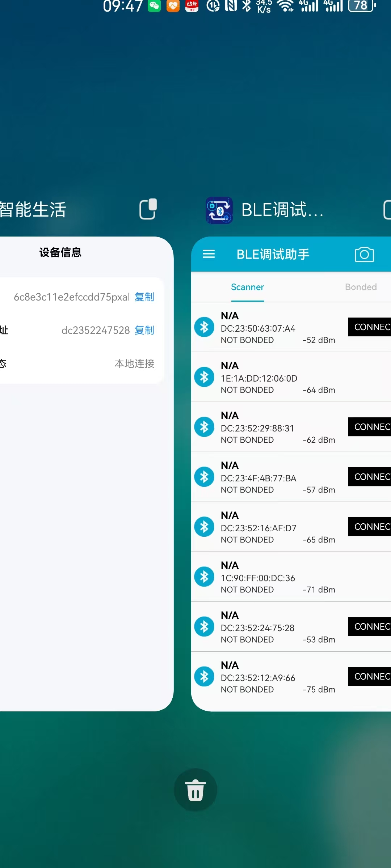
Task: Connect to device DC:23:4F:4B:77:BA
Action: click(370, 477)
